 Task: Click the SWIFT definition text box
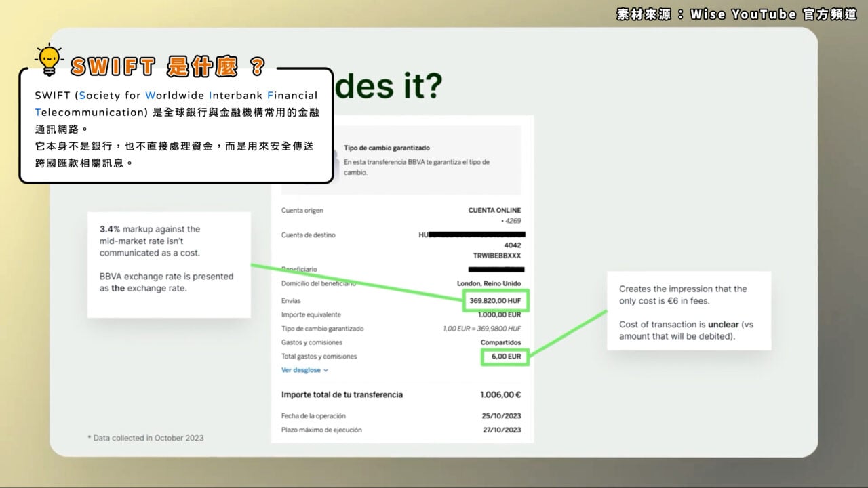[176, 125]
